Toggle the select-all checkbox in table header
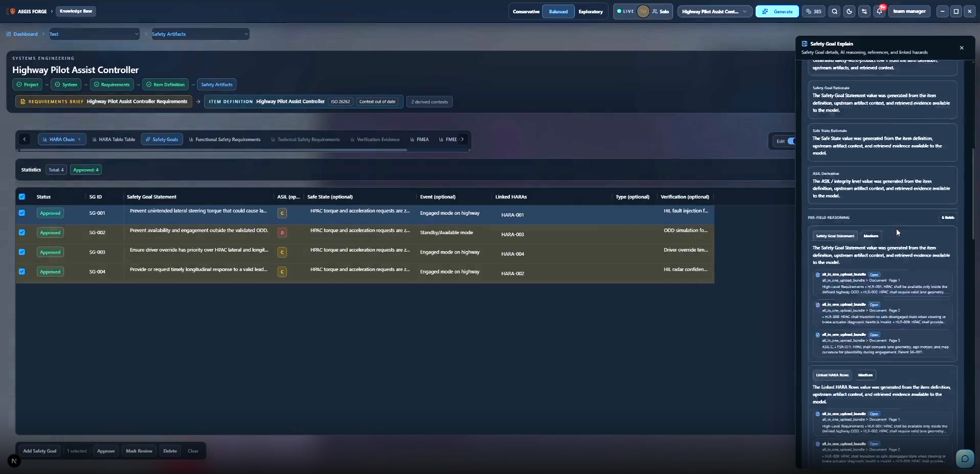Image resolution: width=980 pixels, height=474 pixels. tap(22, 196)
